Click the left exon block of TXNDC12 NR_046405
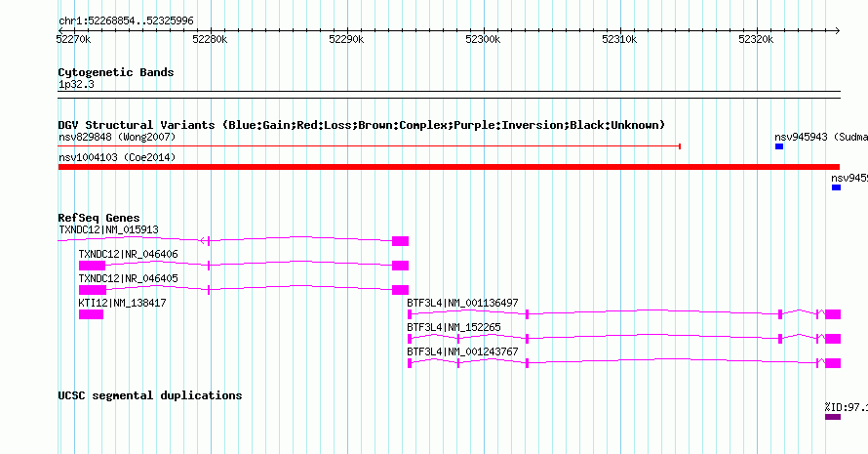This screenshot has width=868, height=454. tap(93, 290)
